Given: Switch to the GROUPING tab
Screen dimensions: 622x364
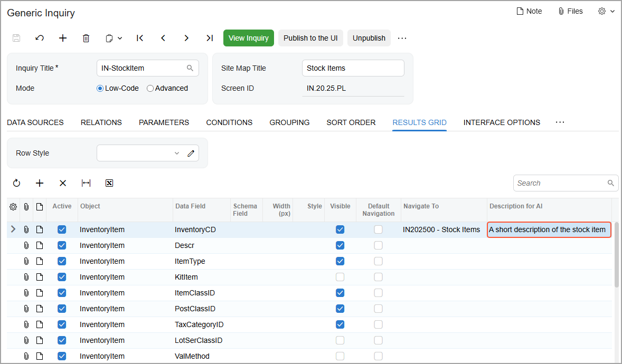Looking at the screenshot, I should (x=289, y=122).
